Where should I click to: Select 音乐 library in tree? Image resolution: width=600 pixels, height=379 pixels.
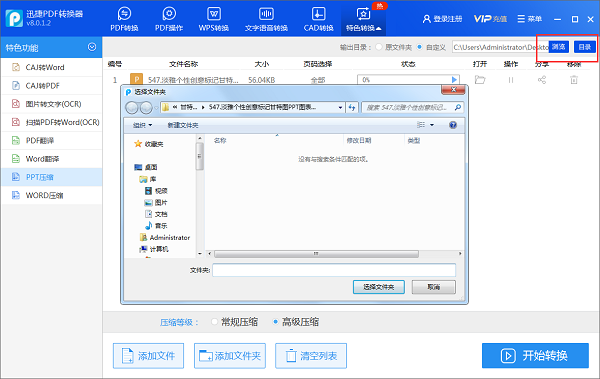[156, 226]
